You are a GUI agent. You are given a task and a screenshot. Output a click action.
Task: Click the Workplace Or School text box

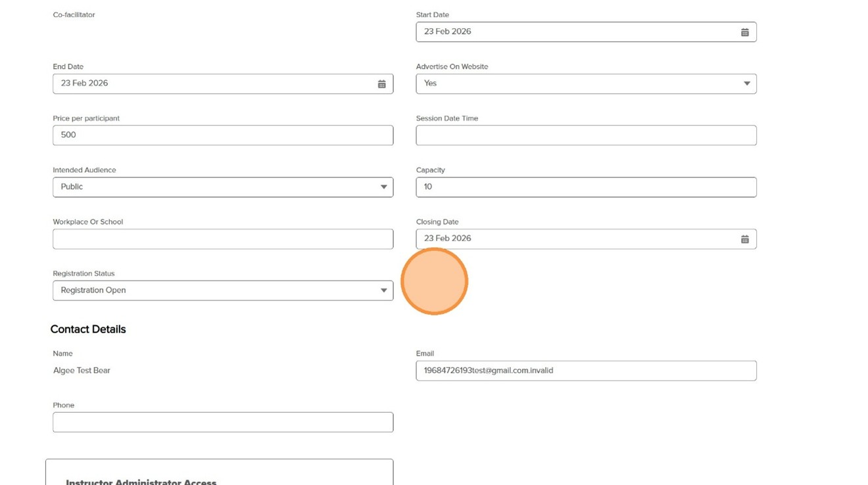222,239
